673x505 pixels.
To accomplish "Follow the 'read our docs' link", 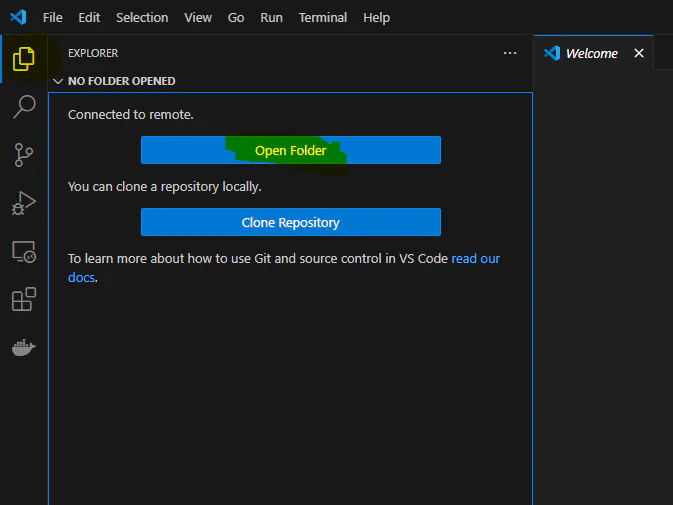I will pyautogui.click(x=475, y=259).
